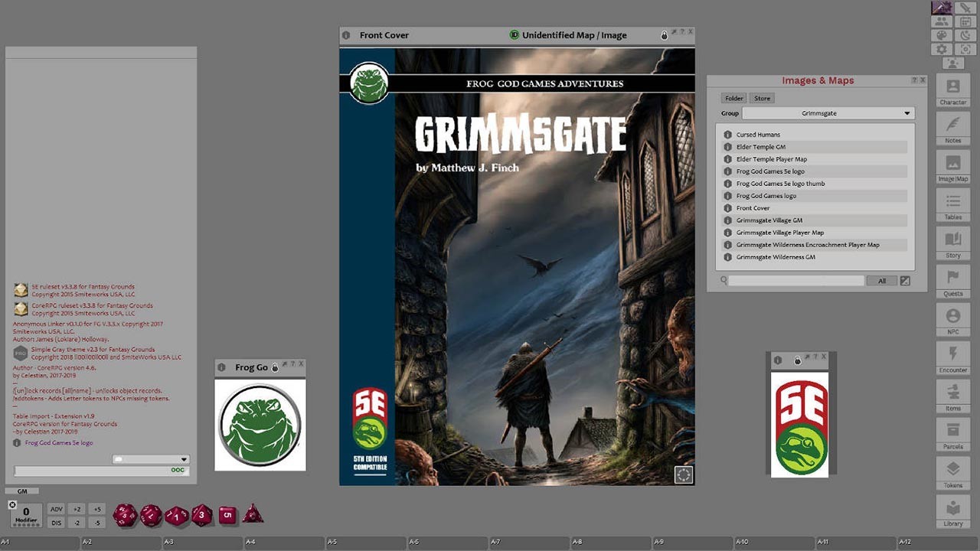Open the Items sidebar panel
Screen dimensions: 980x551
(952, 393)
